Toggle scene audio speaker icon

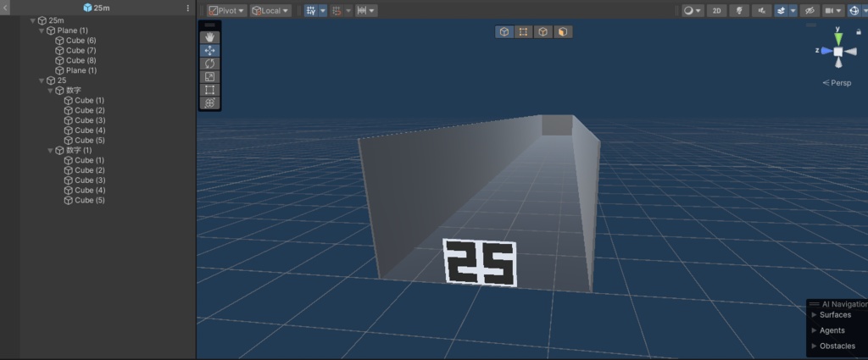[762, 10]
